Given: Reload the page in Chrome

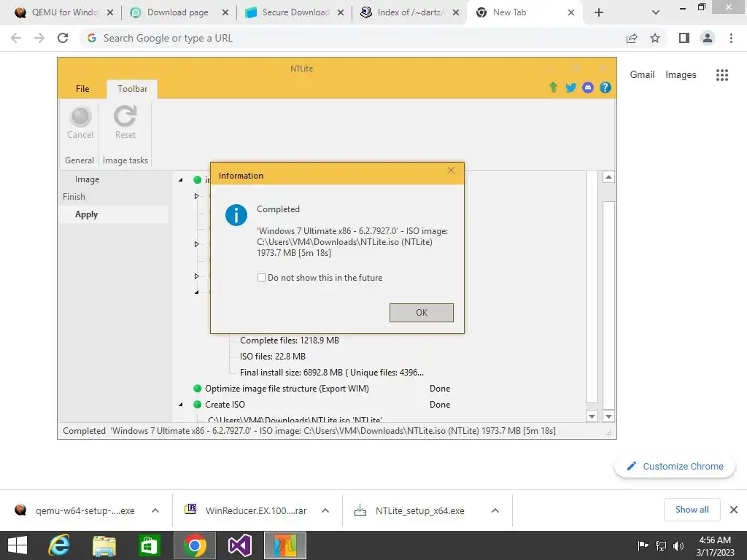Looking at the screenshot, I should (63, 38).
